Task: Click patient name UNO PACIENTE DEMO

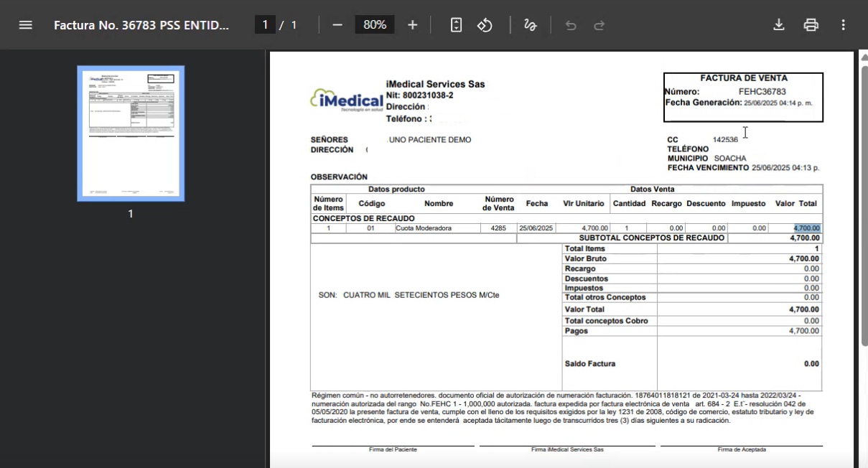Action: [x=429, y=140]
